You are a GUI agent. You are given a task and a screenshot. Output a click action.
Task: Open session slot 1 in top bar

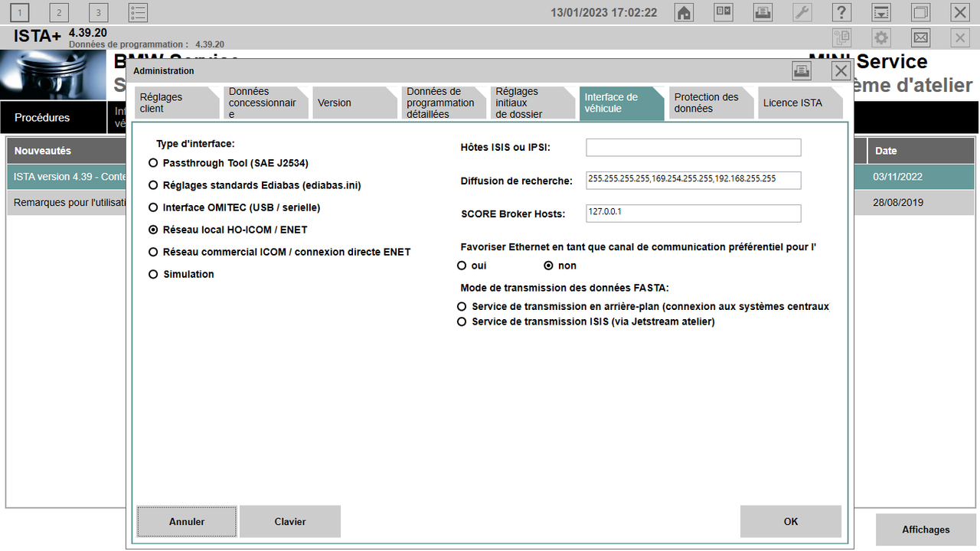19,12
